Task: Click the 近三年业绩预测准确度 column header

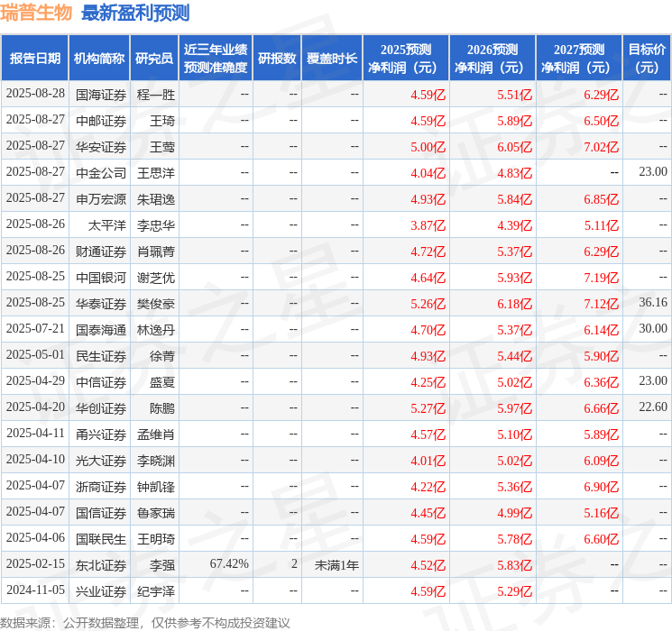Action: coord(216,59)
